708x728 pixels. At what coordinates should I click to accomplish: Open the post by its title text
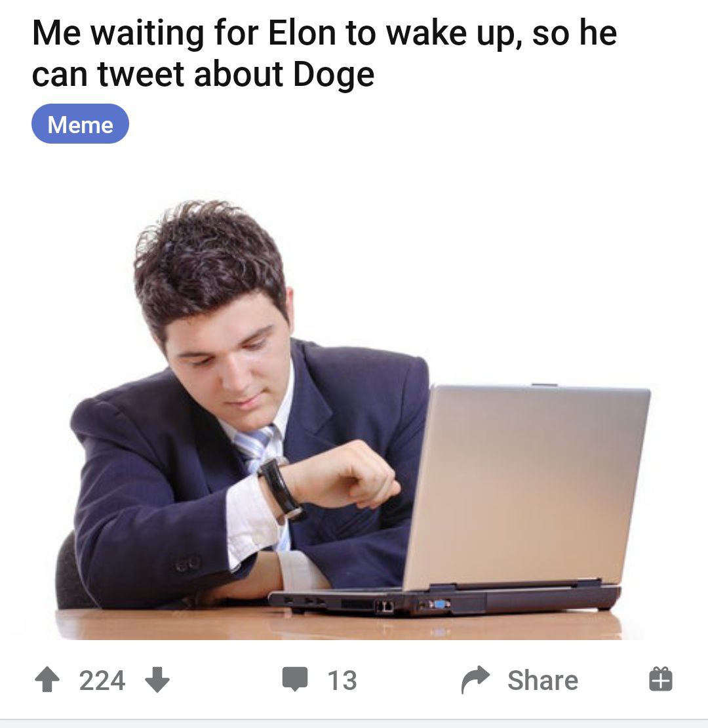(324, 53)
